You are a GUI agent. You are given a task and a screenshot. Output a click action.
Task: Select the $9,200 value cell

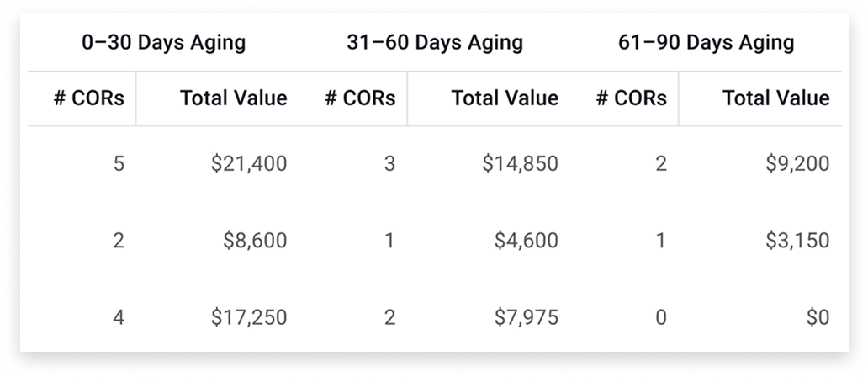tap(797, 163)
